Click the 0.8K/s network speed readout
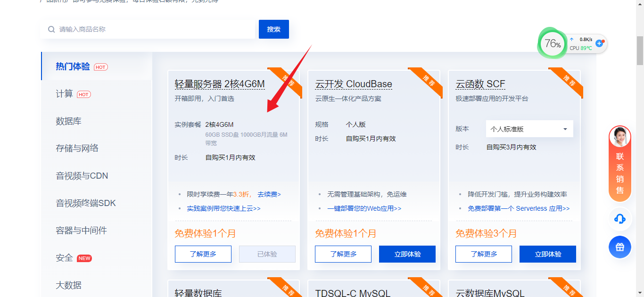This screenshot has height=297, width=644. (586, 40)
